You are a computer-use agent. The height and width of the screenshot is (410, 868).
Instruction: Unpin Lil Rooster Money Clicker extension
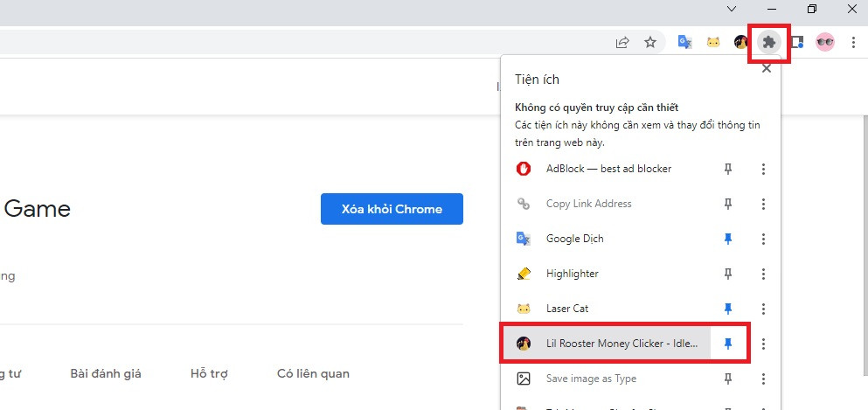pyautogui.click(x=728, y=344)
